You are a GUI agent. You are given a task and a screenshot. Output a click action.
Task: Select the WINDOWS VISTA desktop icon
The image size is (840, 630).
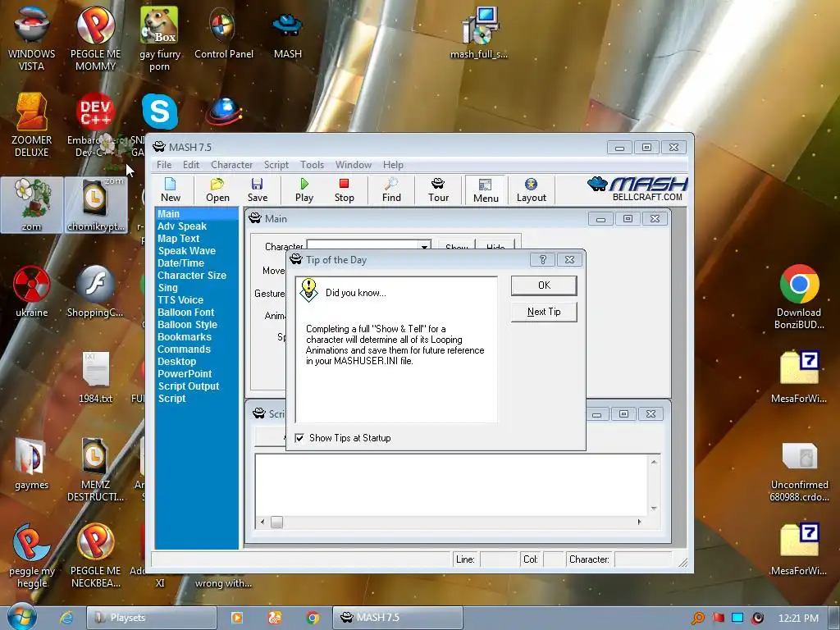[31, 39]
